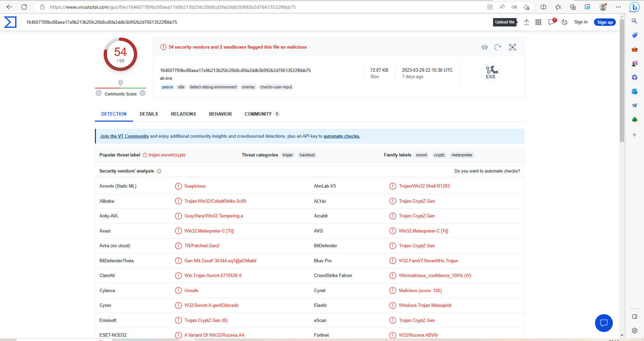Click the browser address bar URL

point(173,7)
